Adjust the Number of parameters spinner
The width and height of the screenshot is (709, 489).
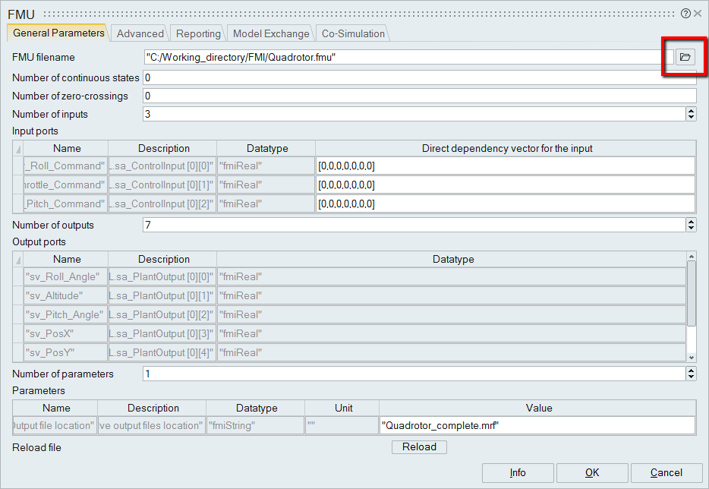coord(691,374)
